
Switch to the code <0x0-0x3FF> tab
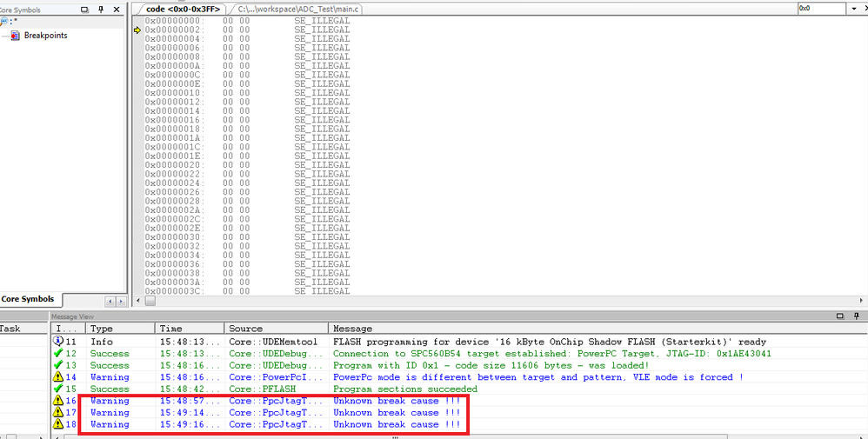(x=183, y=10)
